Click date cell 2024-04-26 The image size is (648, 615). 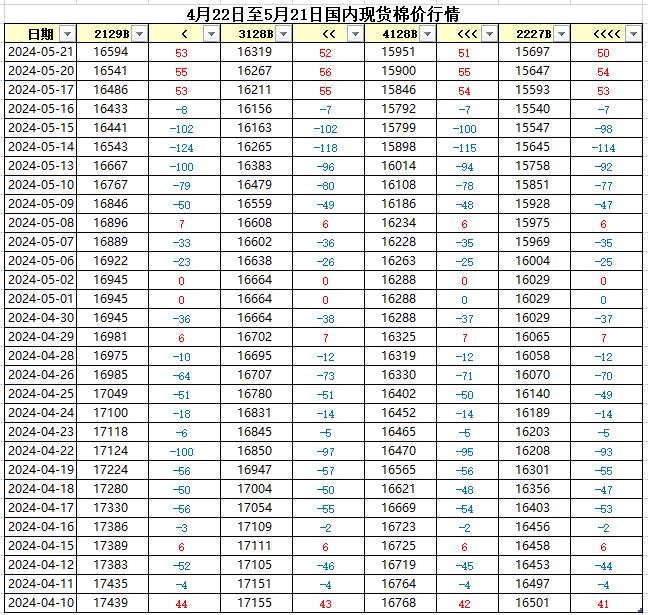40,375
